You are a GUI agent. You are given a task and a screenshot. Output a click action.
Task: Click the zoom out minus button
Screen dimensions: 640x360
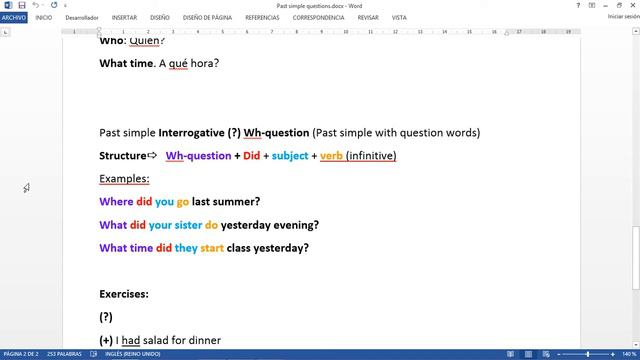[559, 354]
